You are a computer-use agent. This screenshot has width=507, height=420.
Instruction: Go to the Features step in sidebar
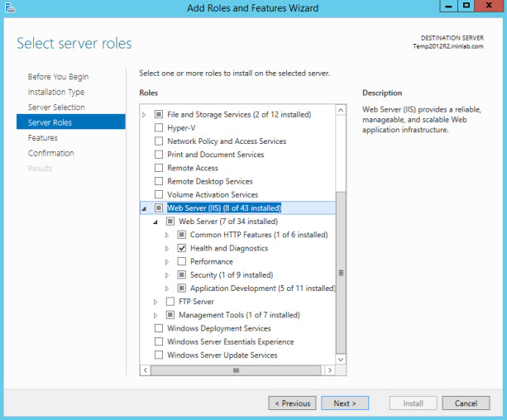(43, 138)
